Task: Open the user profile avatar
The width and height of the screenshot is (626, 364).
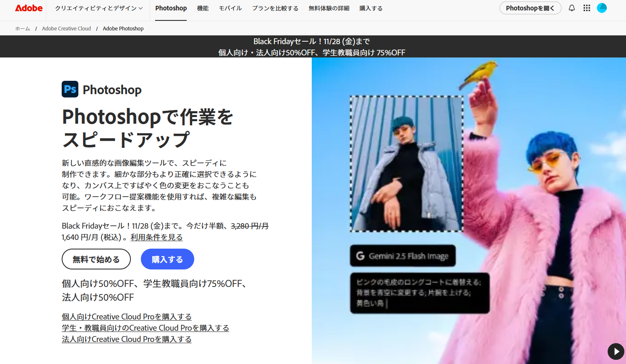Action: pos(602,8)
